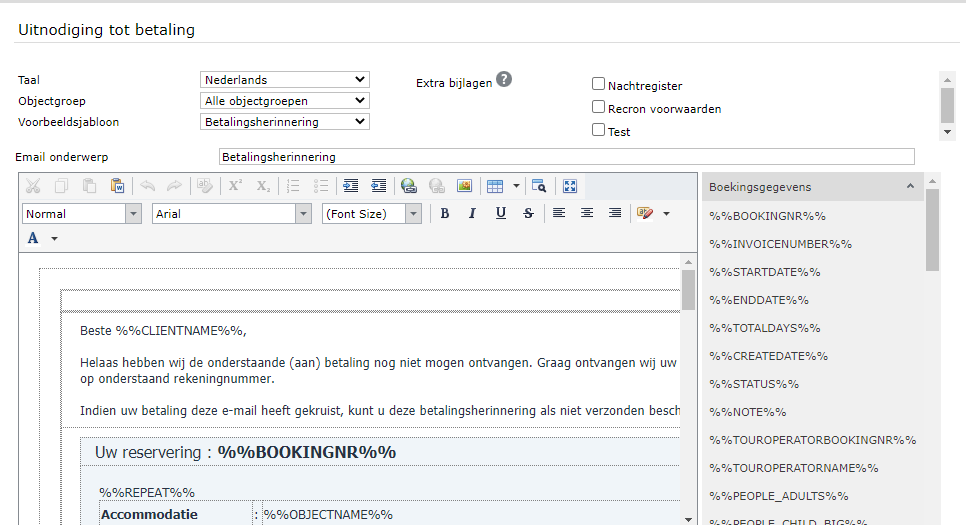Click the editor content vertical scrollbar thumb

tap(688, 290)
